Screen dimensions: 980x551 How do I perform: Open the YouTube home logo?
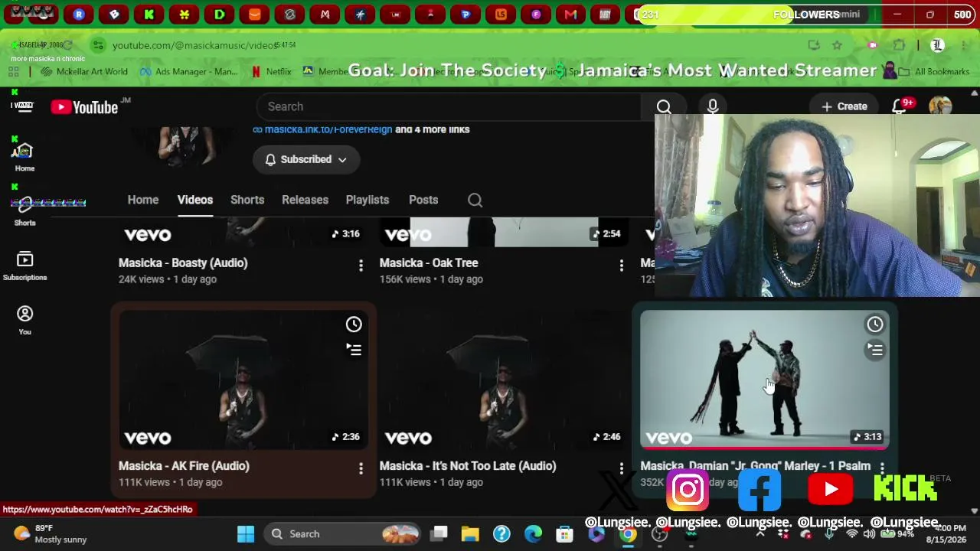85,107
